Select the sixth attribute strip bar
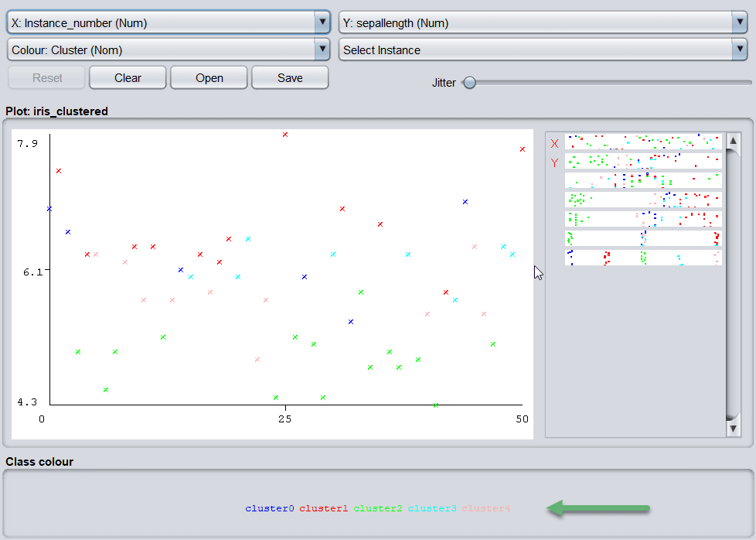This screenshot has width=756, height=540. pyautogui.click(x=643, y=238)
